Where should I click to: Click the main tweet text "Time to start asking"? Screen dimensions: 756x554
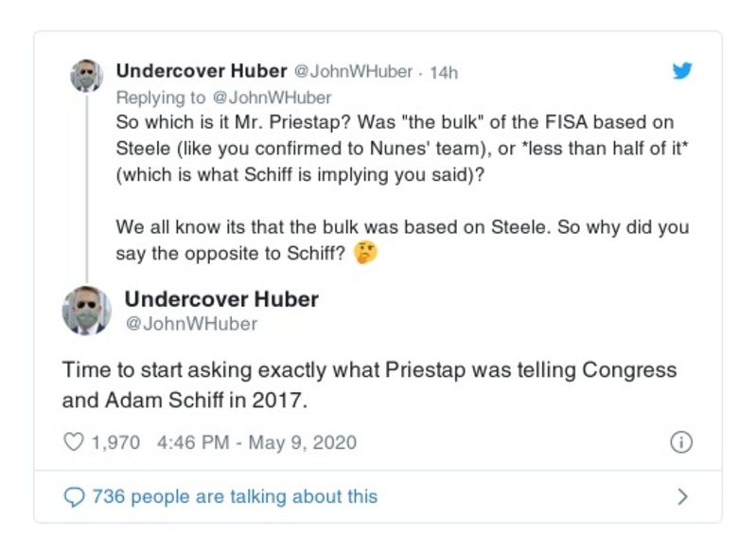tap(369, 384)
